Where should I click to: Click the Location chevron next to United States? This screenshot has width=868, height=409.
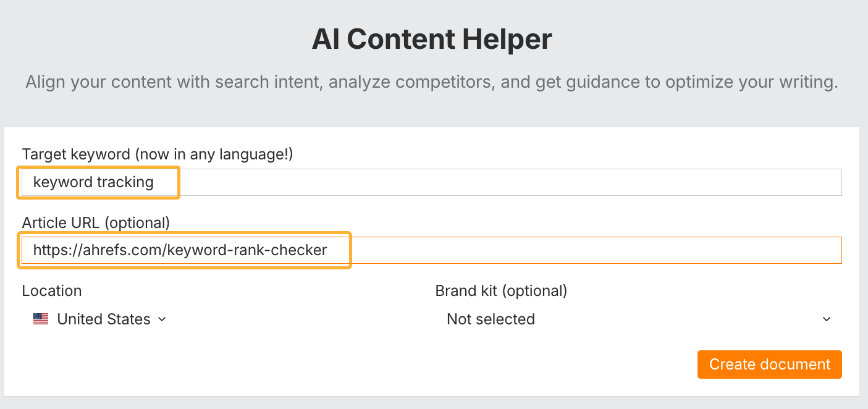[x=162, y=319]
